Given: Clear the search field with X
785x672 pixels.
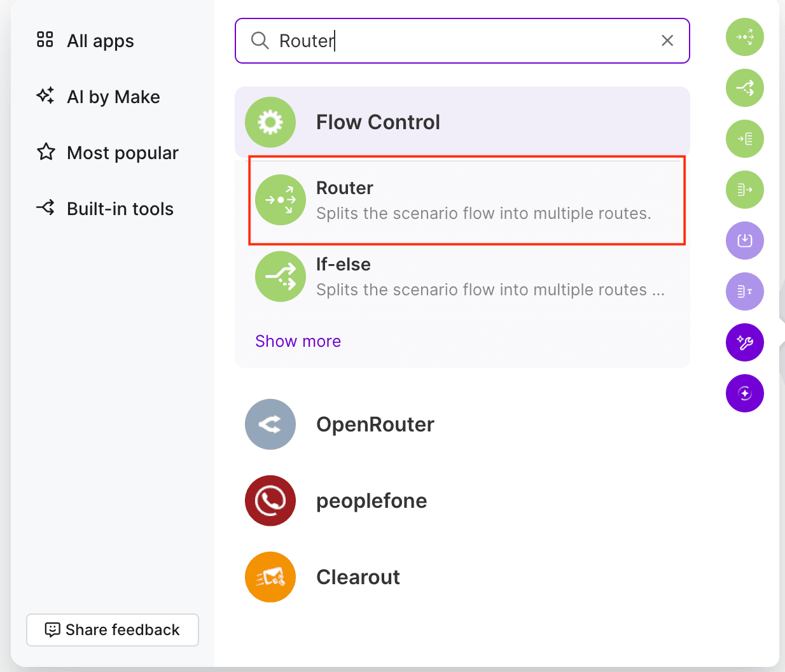Looking at the screenshot, I should [667, 41].
